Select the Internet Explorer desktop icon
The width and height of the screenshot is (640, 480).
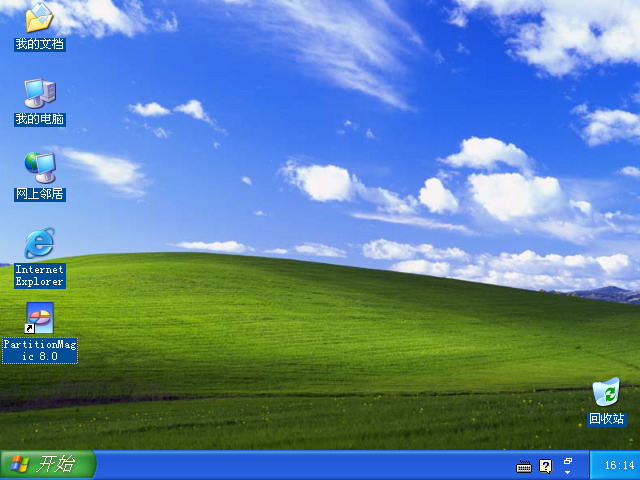click(x=39, y=243)
